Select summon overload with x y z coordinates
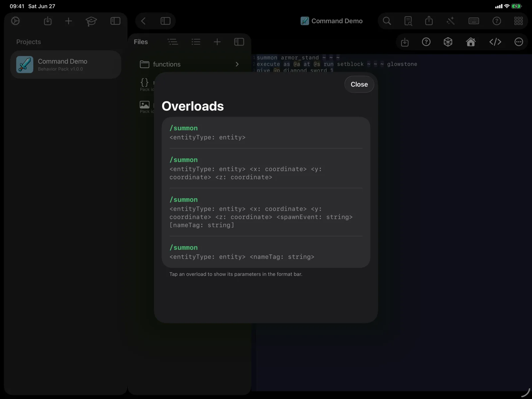This screenshot has width=532, height=399. point(266,168)
